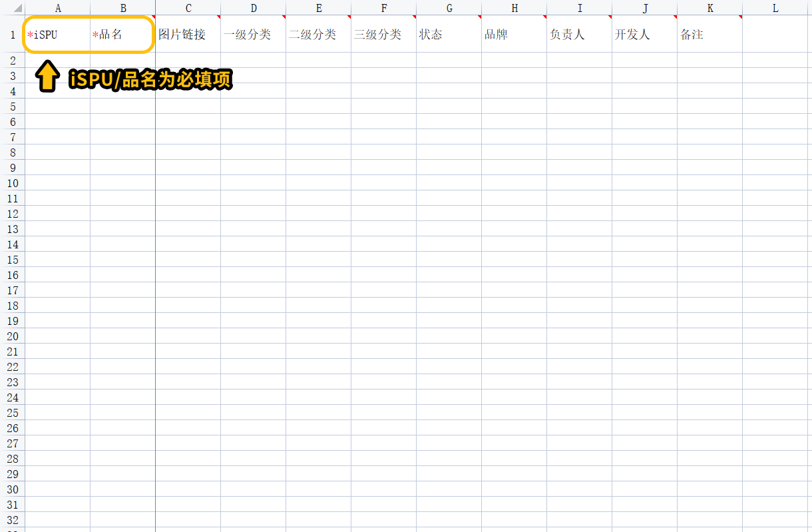Select entire column L via its header
Image resolution: width=812 pixels, height=532 pixels.
coord(775,9)
